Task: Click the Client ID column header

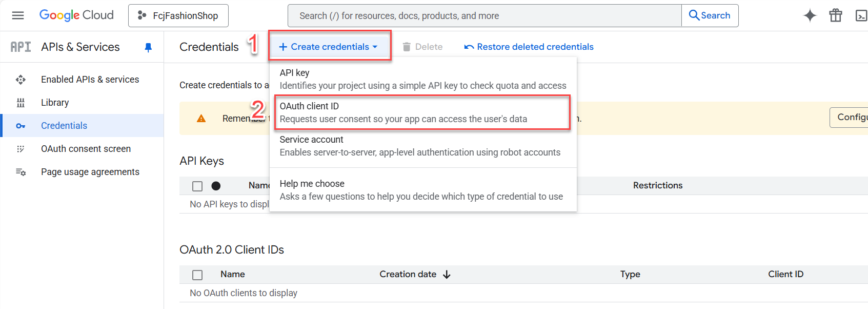Action: tap(785, 274)
